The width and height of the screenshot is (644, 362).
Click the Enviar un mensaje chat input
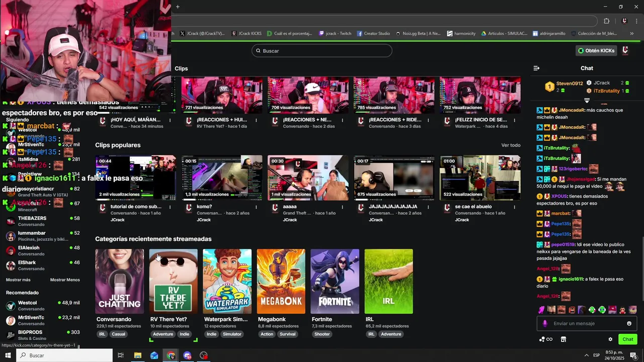click(x=587, y=323)
